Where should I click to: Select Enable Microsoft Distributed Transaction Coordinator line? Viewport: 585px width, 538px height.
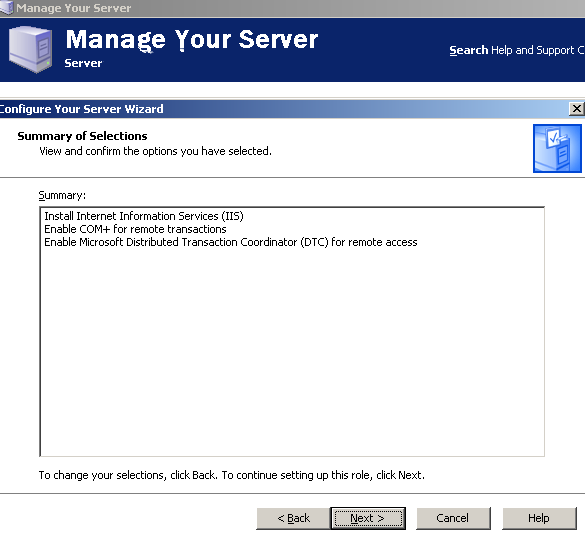click(x=231, y=242)
